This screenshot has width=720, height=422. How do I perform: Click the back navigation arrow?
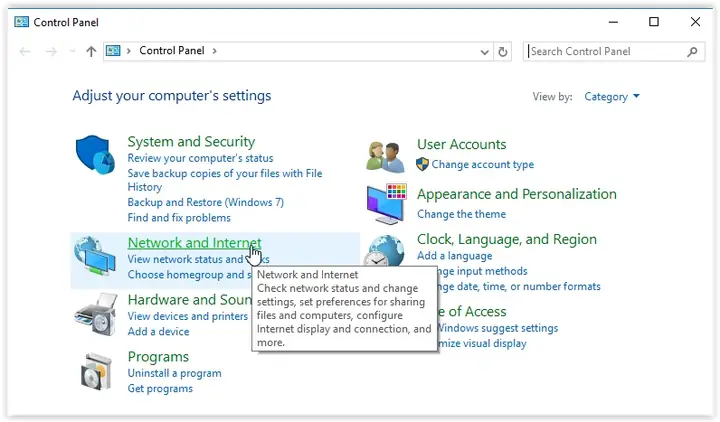(x=25, y=51)
